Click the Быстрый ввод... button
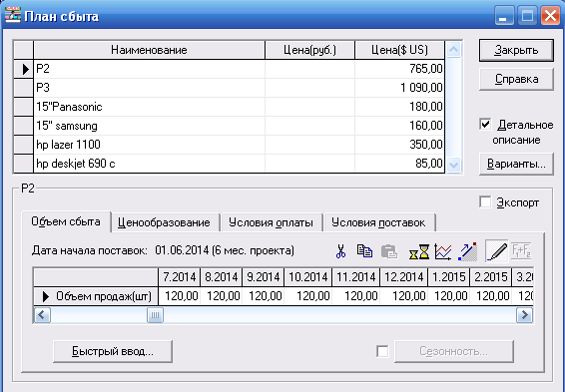 (x=113, y=351)
